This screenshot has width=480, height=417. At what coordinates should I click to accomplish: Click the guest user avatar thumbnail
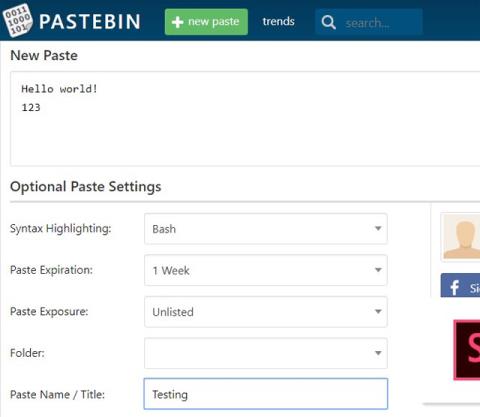click(x=461, y=237)
